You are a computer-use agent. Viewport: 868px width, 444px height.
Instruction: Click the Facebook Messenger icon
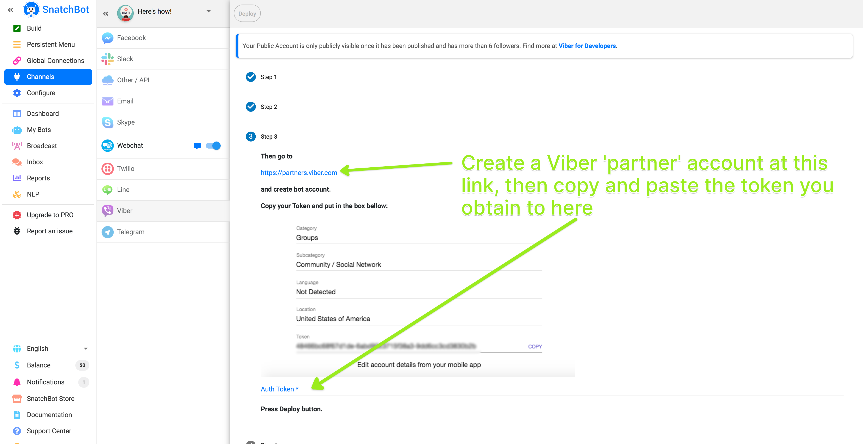tap(107, 38)
